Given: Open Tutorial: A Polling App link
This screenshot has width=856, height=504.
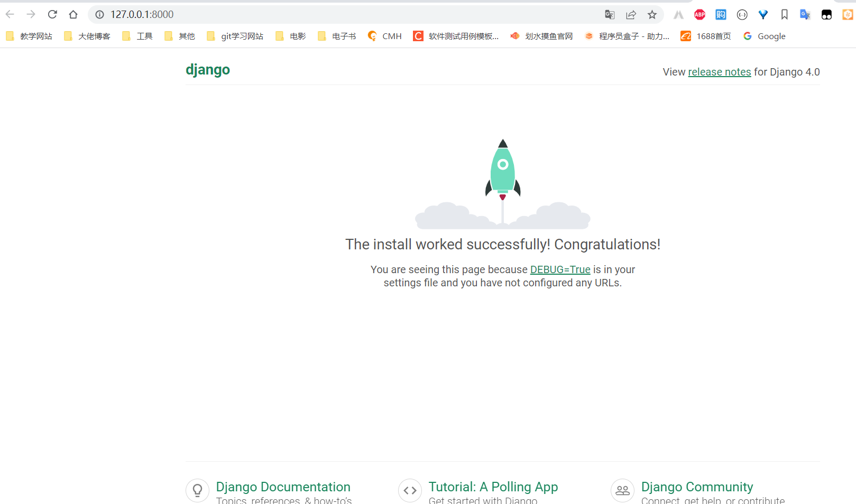Looking at the screenshot, I should click(x=493, y=487).
